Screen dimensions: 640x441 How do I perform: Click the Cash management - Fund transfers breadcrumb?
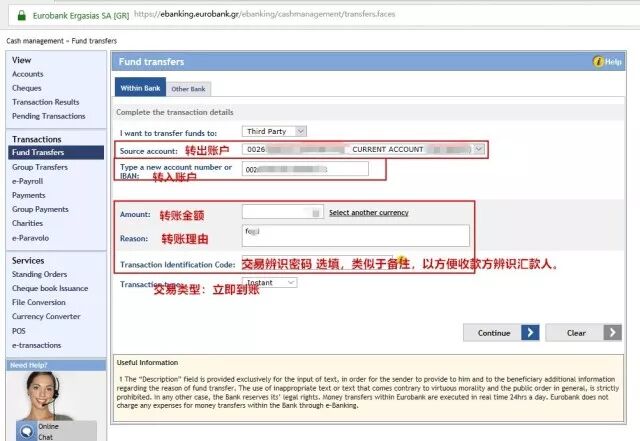pos(62,41)
